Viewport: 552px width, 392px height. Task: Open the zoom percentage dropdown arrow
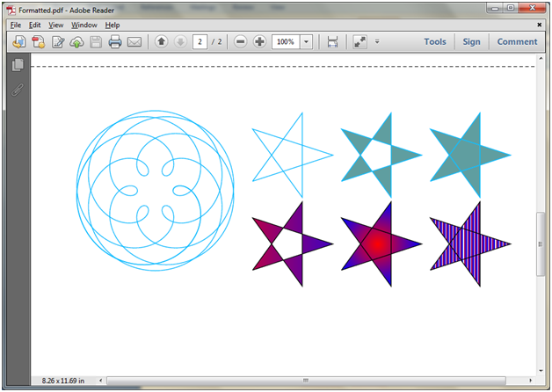point(306,42)
